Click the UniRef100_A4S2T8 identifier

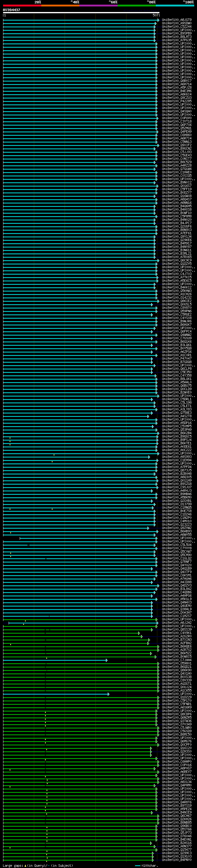tap(177, 416)
